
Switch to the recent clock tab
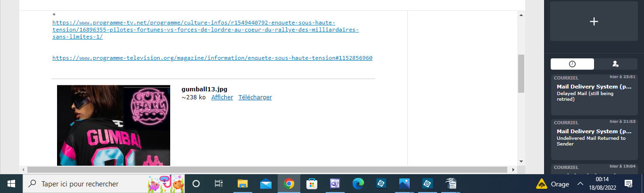pyautogui.click(x=572, y=64)
